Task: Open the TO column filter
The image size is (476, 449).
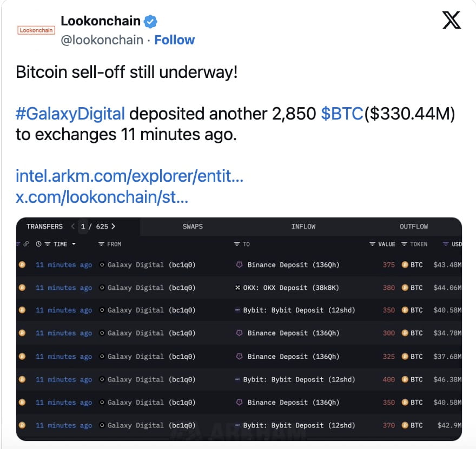Action: click(237, 244)
